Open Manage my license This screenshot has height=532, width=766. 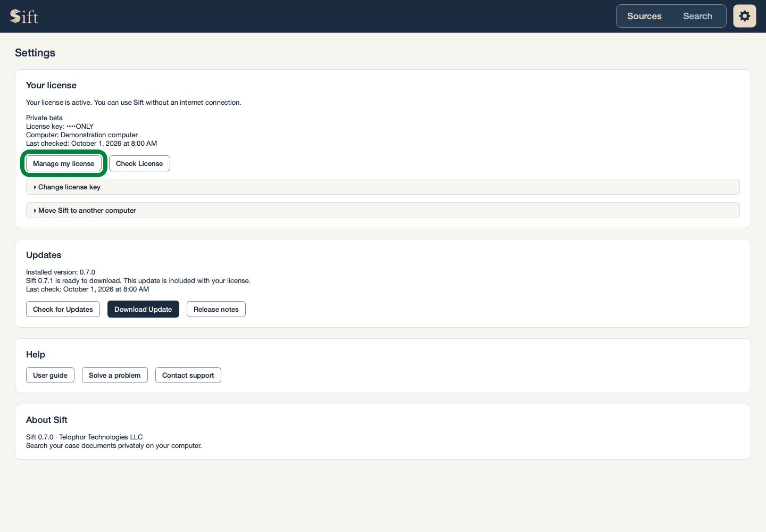point(63,163)
